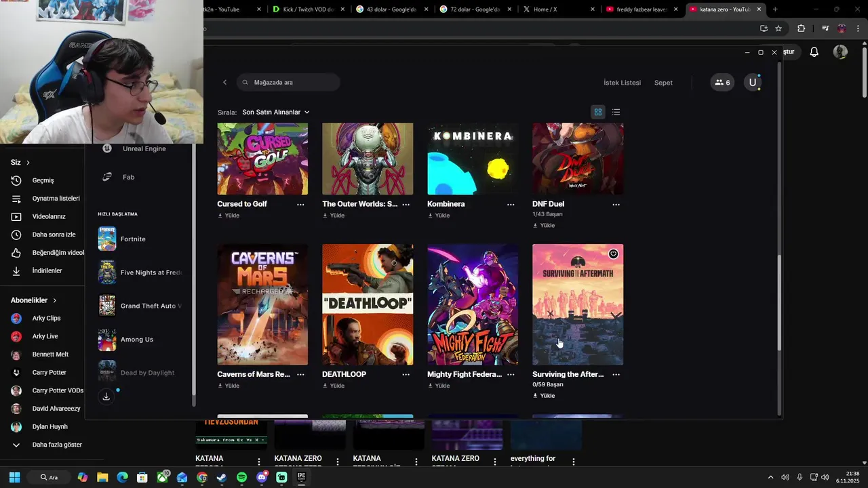Switch to freddy fazbear YouTube tab

click(x=636, y=9)
